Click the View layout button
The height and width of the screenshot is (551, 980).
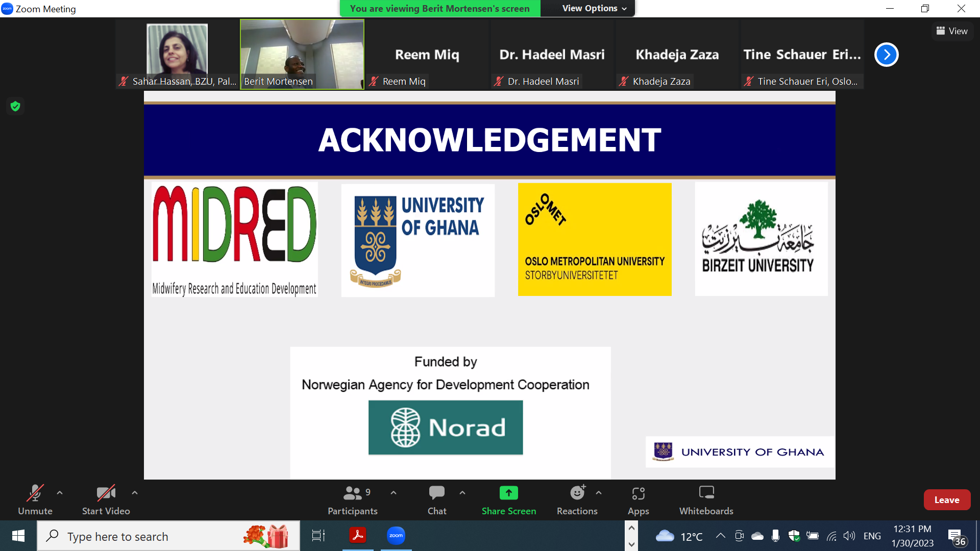click(952, 31)
